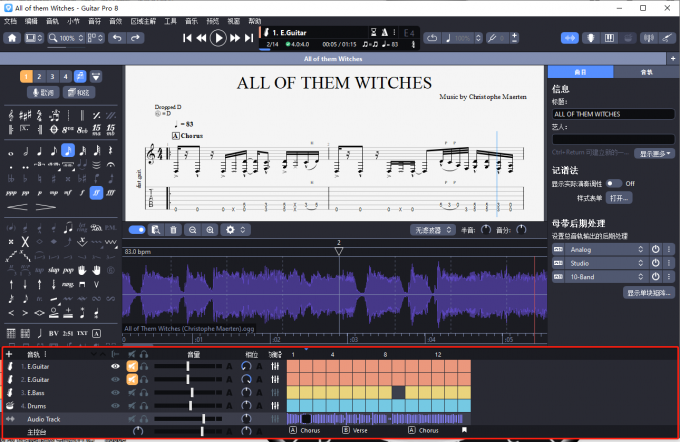Open the Studio mastering preset dropdown

pos(606,263)
